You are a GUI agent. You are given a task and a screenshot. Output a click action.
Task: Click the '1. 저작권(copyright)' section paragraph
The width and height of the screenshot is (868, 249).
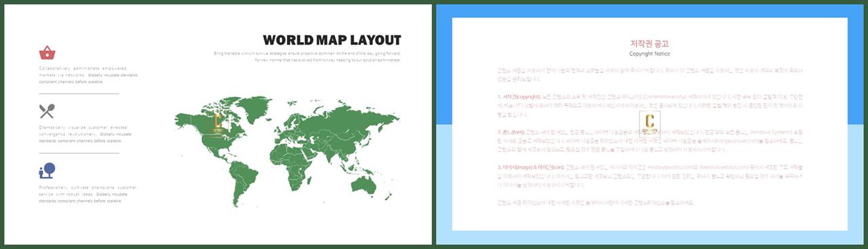click(x=650, y=107)
